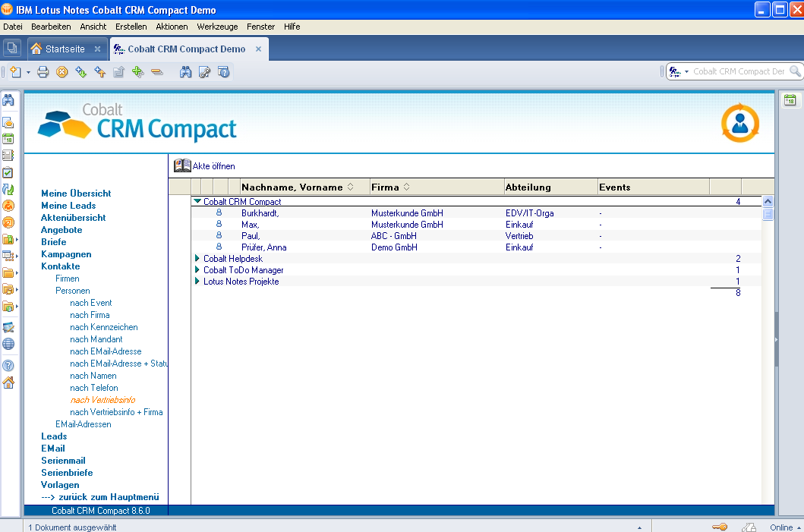Click the Events column header
Image resolution: width=804 pixels, height=532 pixels.
(x=654, y=187)
